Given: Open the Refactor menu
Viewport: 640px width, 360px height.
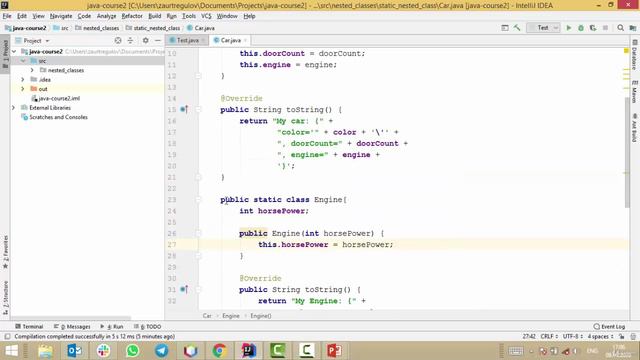Looking at the screenshot, I should (x=132, y=16).
